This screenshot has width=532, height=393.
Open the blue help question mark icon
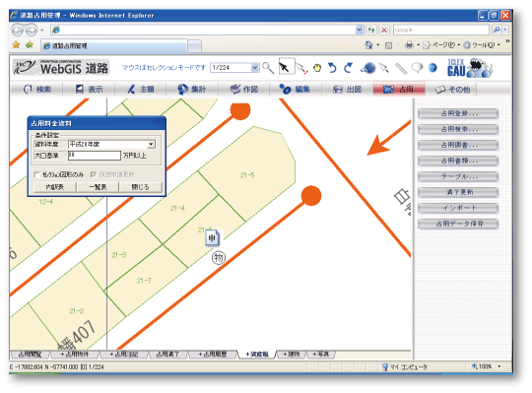point(432,68)
